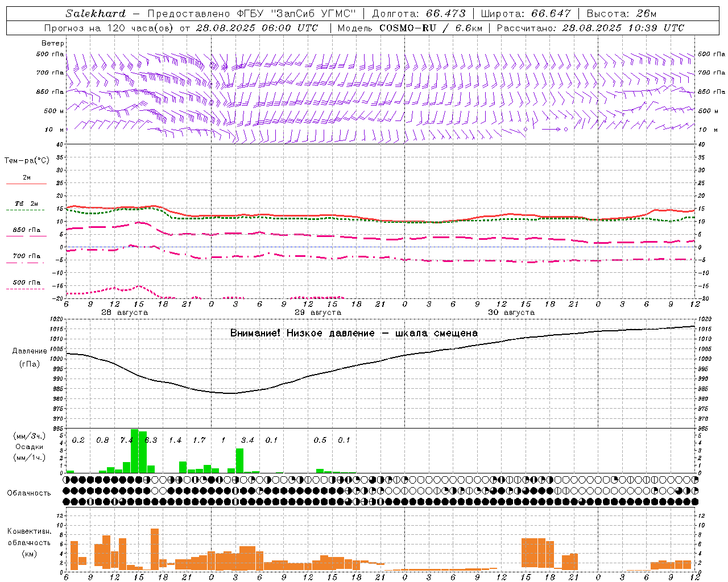
Task: Select the tallest green precipitation bar
Action: pyautogui.click(x=135, y=451)
